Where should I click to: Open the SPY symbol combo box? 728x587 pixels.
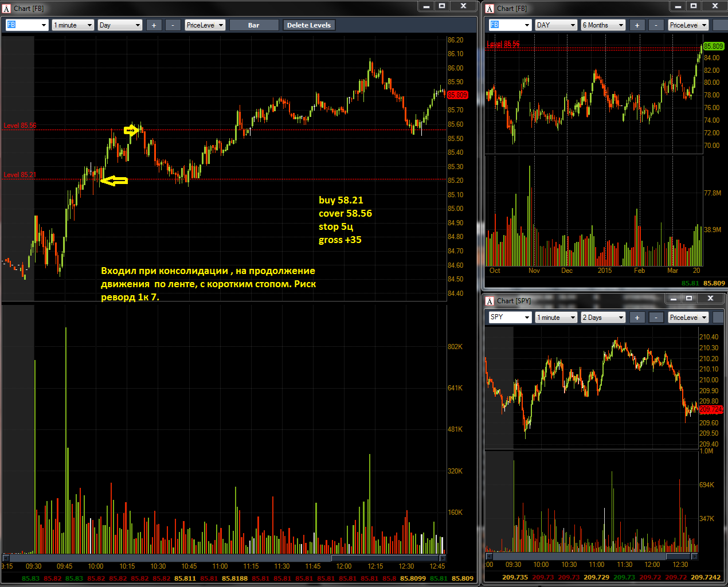[510, 318]
